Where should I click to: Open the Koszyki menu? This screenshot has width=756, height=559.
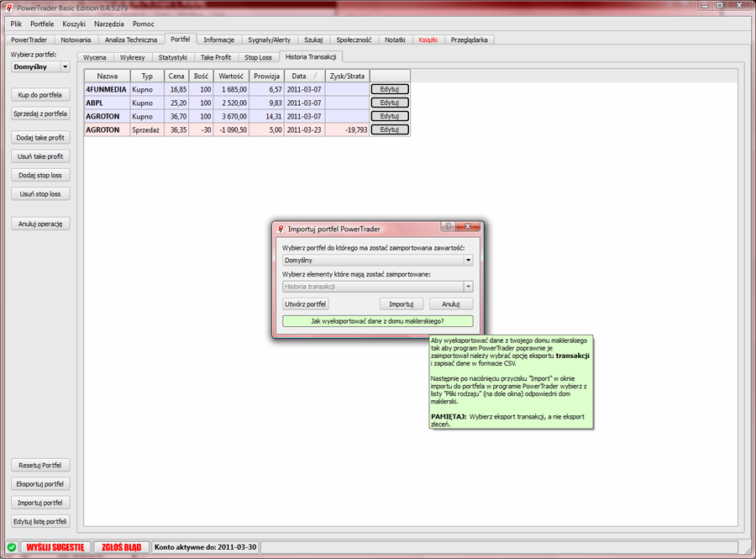(74, 24)
